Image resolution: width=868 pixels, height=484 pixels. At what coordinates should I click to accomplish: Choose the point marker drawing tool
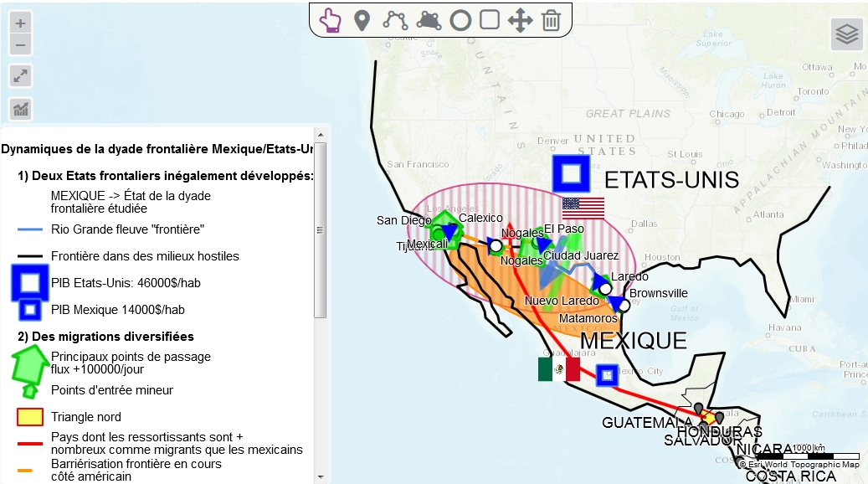pyautogui.click(x=362, y=20)
